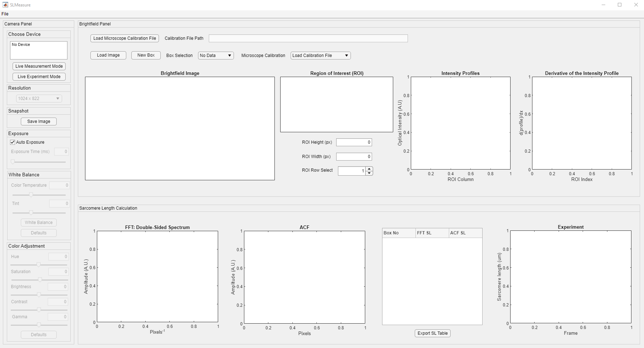The height and width of the screenshot is (348, 644).
Task: Start Live Experiment Mode
Action: click(39, 77)
